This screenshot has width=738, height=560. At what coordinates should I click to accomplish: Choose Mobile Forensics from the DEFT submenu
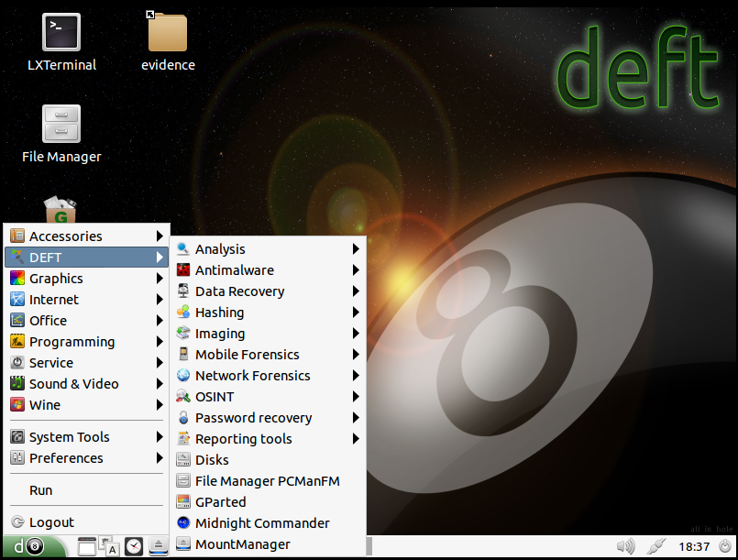(268, 355)
